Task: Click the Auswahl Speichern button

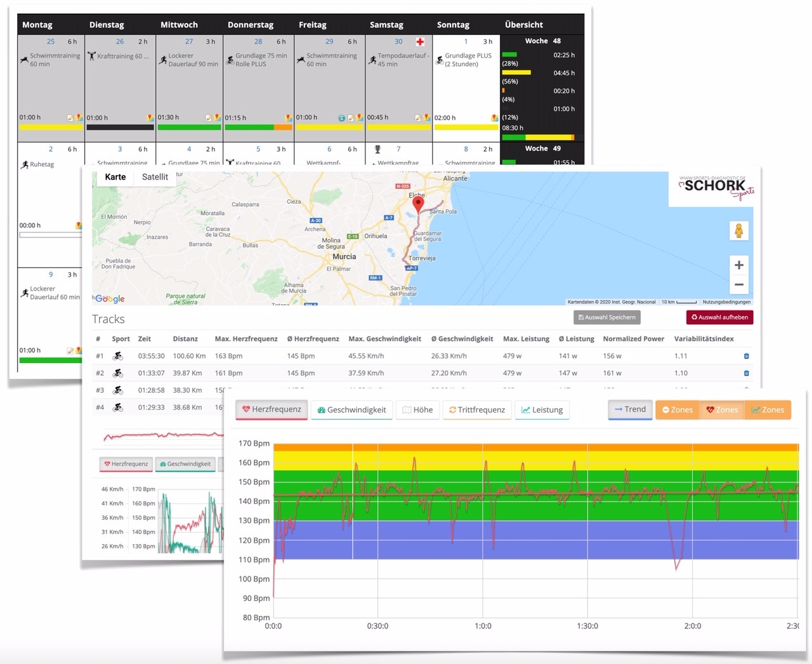Action: click(606, 317)
